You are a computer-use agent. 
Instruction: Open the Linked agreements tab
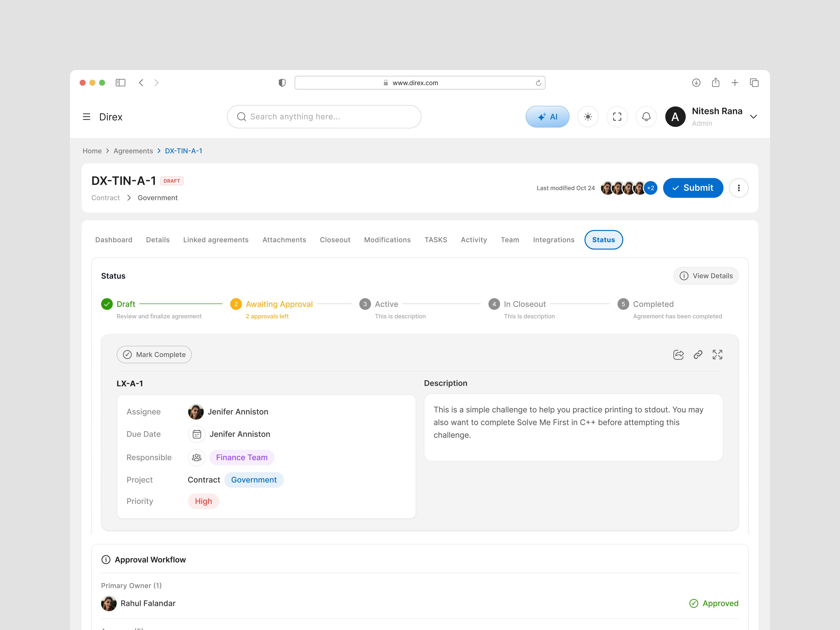216,240
